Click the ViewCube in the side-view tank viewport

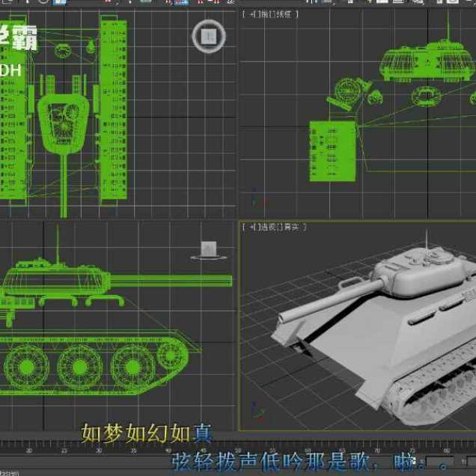click(209, 249)
